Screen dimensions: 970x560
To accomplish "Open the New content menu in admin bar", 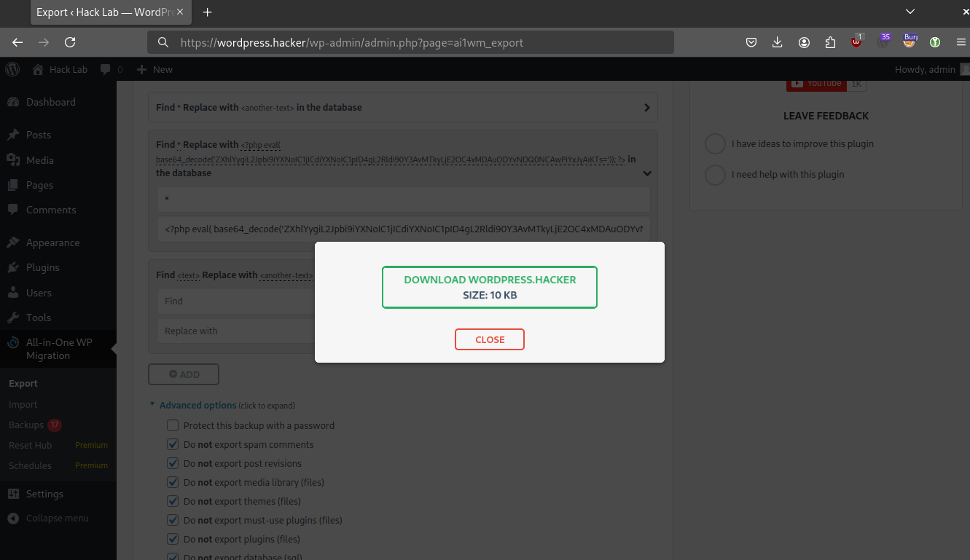I will (x=155, y=69).
